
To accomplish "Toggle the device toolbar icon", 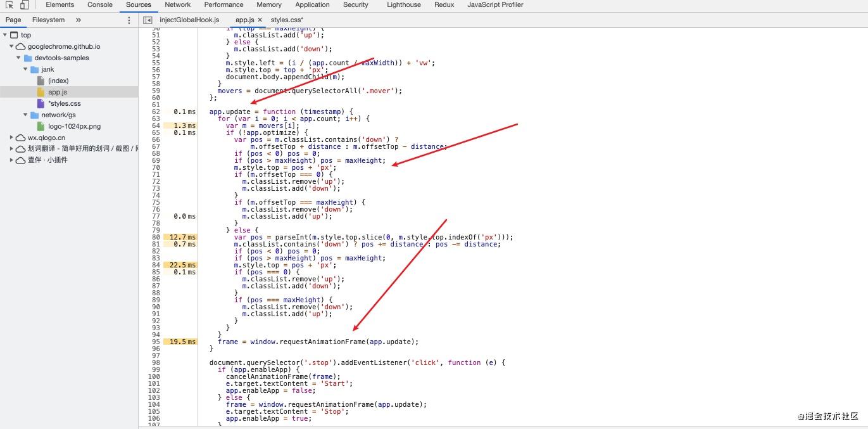I will coord(24,5).
